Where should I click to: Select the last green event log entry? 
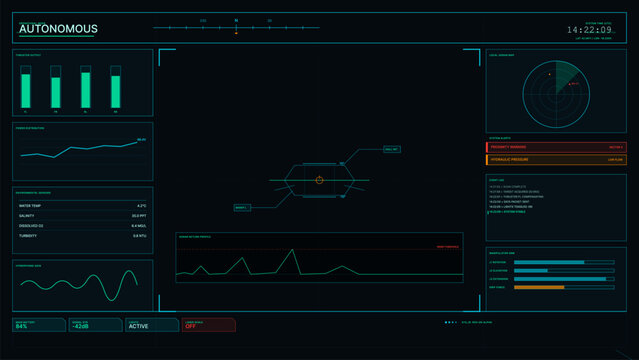pos(507,212)
